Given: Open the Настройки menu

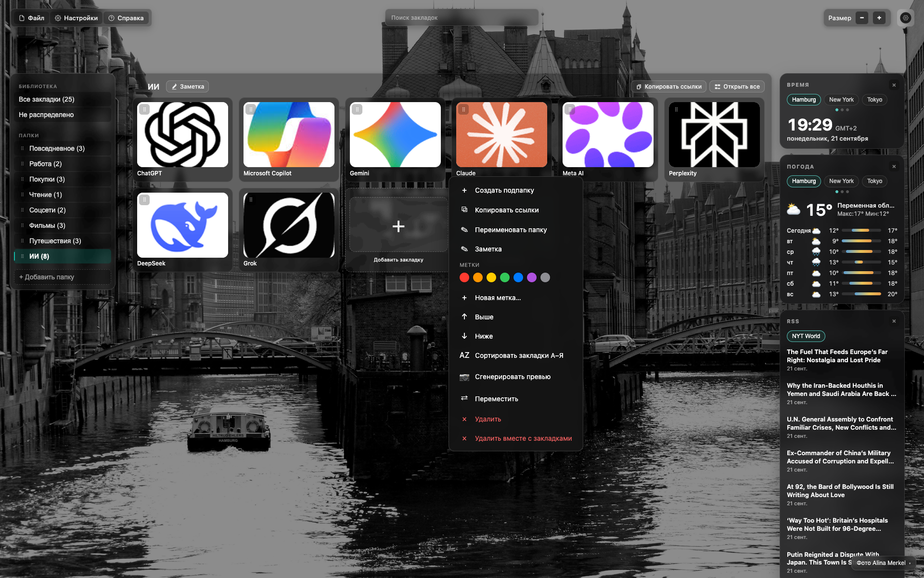Looking at the screenshot, I should click(x=76, y=18).
